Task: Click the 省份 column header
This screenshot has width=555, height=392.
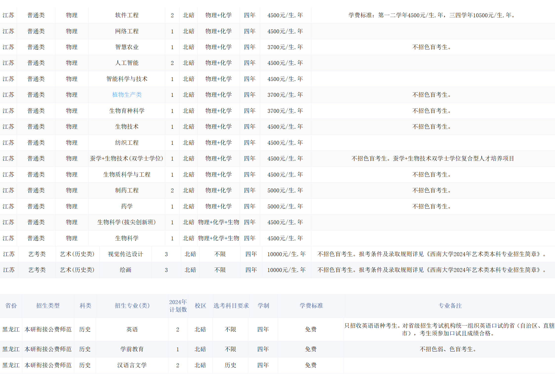Action: click(11, 306)
